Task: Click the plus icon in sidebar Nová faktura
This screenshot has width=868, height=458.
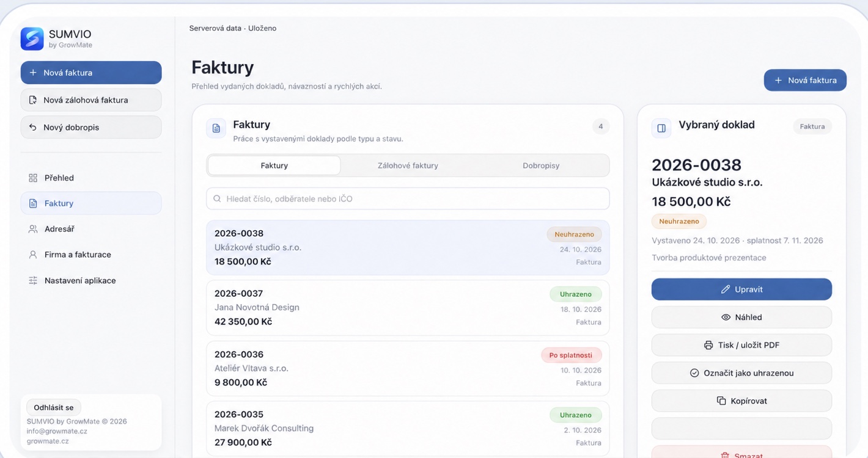Action: click(x=33, y=73)
